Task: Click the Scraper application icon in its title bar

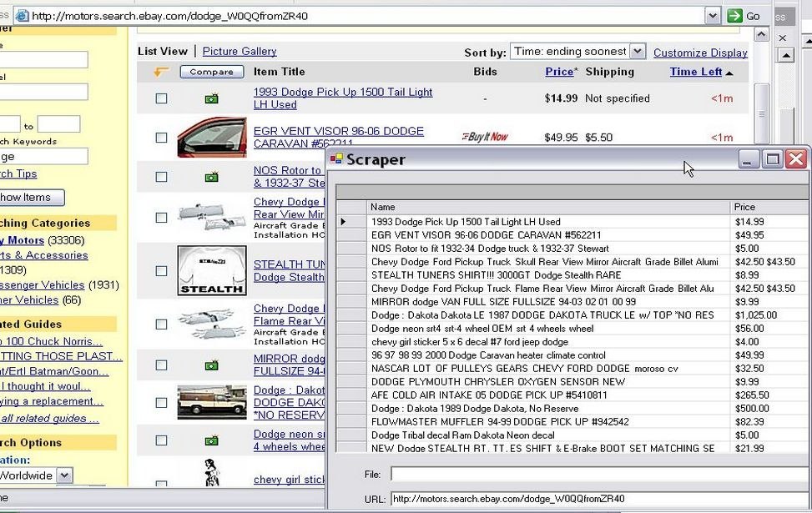Action: pyautogui.click(x=337, y=158)
